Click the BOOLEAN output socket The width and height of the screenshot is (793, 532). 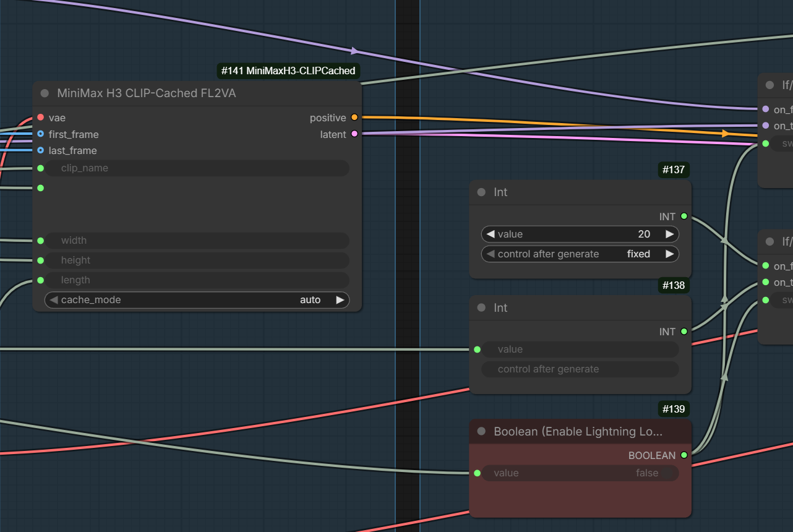pos(684,455)
